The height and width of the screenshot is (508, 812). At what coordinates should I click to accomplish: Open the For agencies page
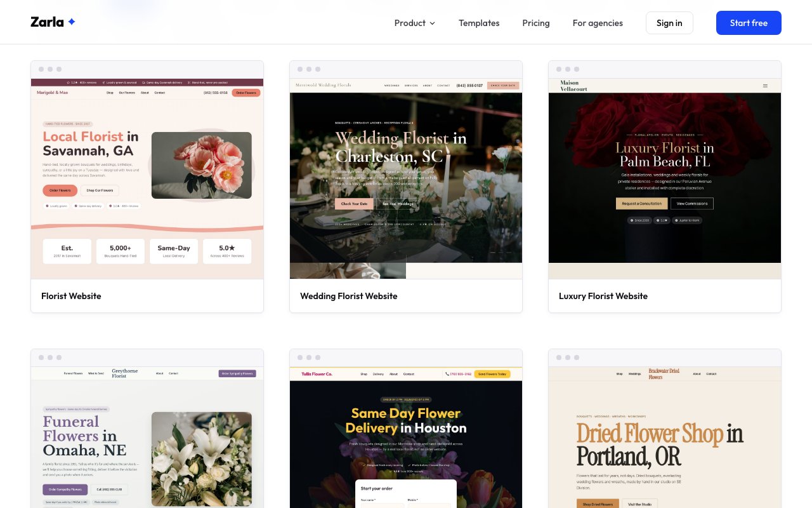tap(598, 23)
